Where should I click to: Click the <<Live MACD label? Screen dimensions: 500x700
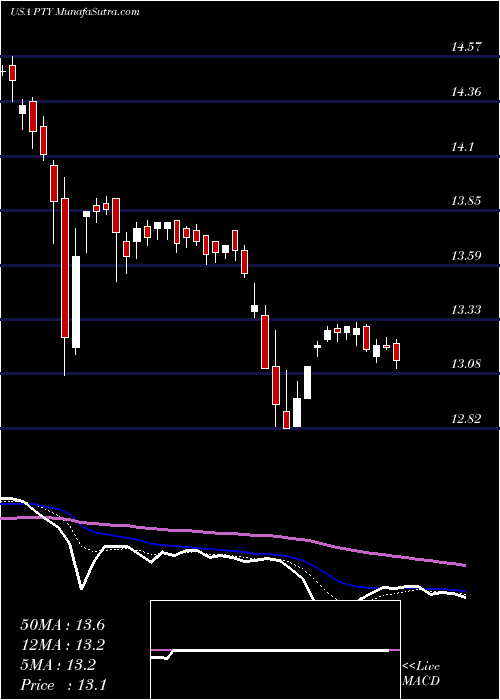[421, 674]
